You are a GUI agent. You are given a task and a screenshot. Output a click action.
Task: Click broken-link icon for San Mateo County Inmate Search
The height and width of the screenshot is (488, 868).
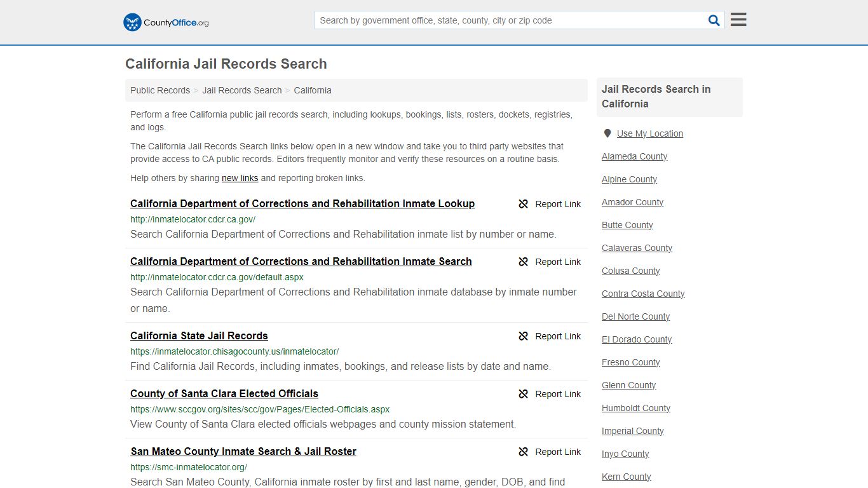coord(524,452)
